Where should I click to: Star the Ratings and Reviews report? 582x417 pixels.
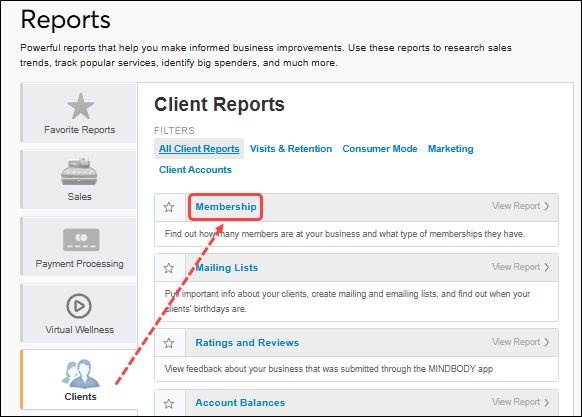(x=169, y=343)
